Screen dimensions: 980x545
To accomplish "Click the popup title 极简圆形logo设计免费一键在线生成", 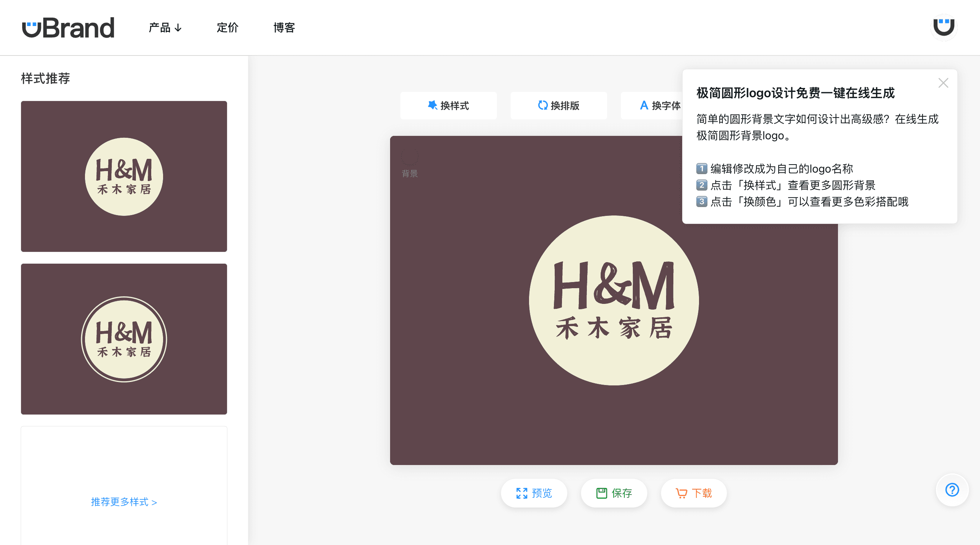I will (795, 93).
